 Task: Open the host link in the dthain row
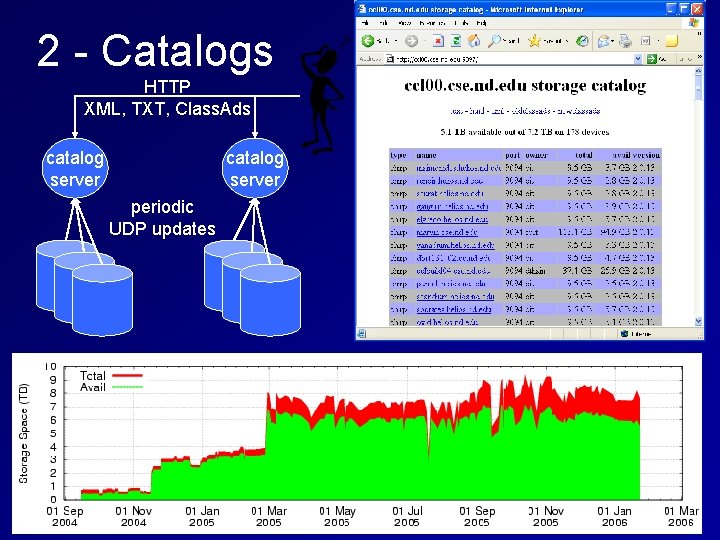tap(453, 271)
